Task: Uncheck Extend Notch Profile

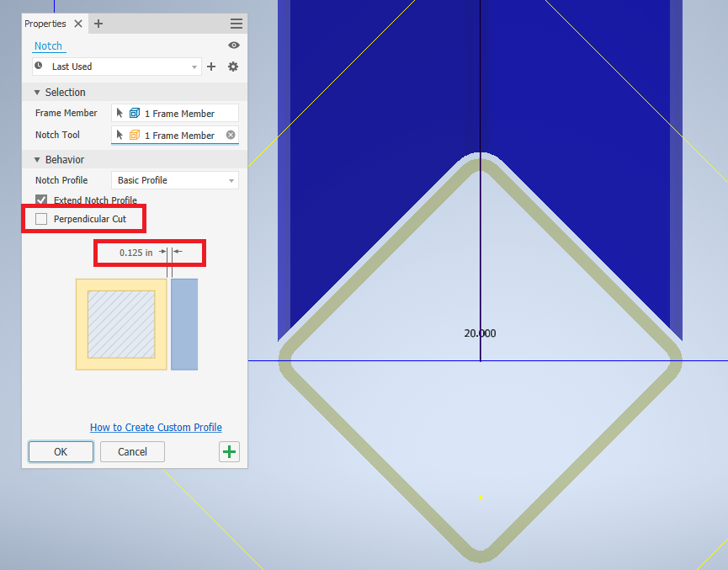Action: tap(41, 200)
